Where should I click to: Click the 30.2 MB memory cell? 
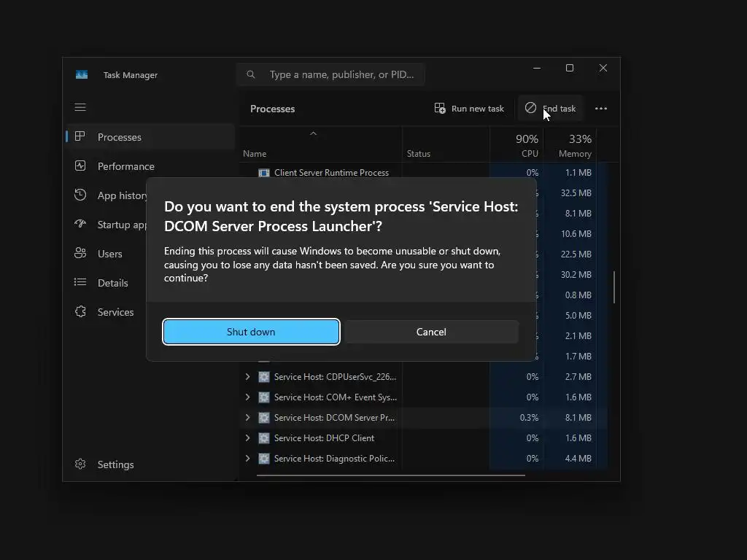570,275
